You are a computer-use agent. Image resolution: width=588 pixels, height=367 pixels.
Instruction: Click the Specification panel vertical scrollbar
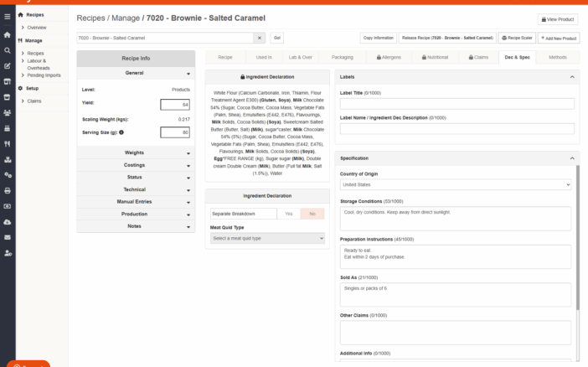click(578, 237)
